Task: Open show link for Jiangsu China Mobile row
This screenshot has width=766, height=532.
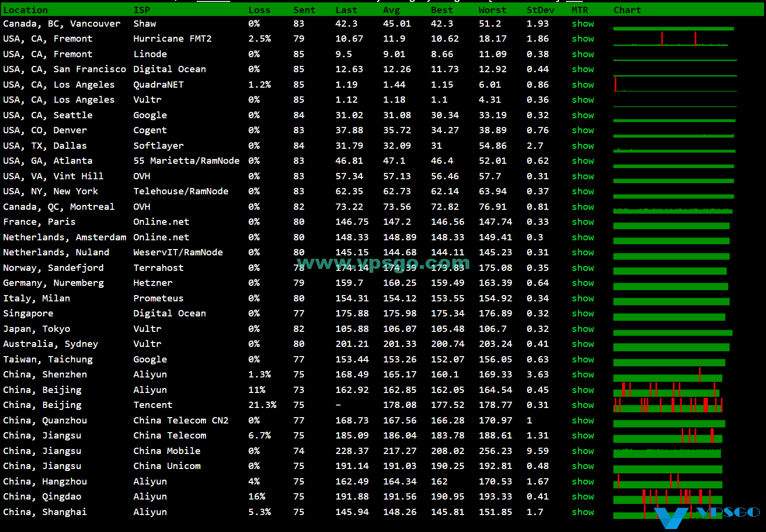Action: tap(582, 451)
